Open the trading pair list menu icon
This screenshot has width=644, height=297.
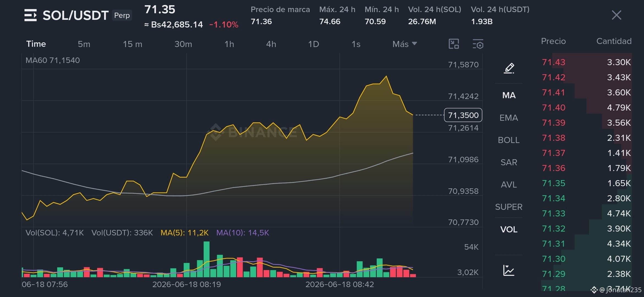pyautogui.click(x=30, y=15)
